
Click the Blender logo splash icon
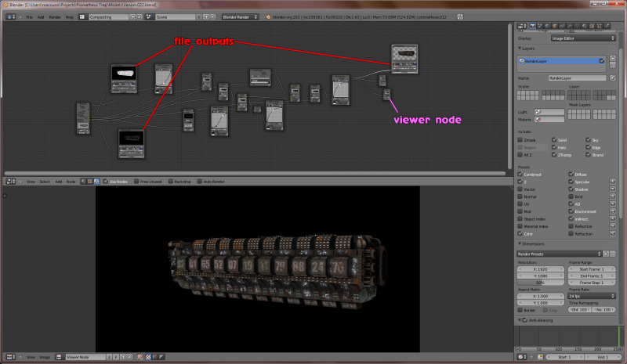click(x=268, y=17)
